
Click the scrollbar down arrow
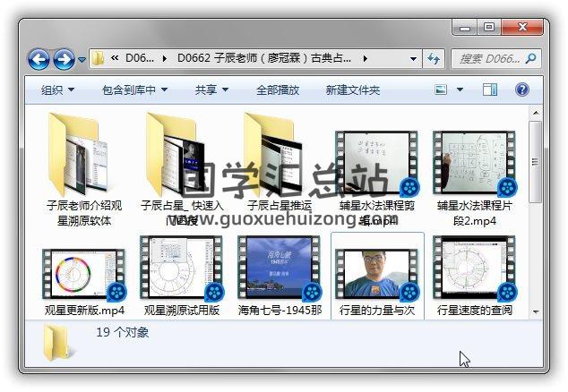pyautogui.click(x=536, y=311)
